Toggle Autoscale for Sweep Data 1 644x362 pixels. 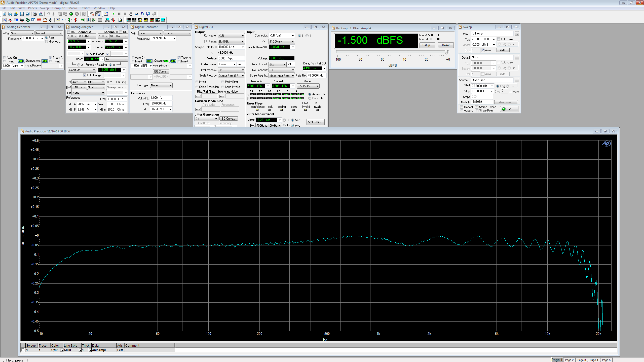(x=499, y=39)
